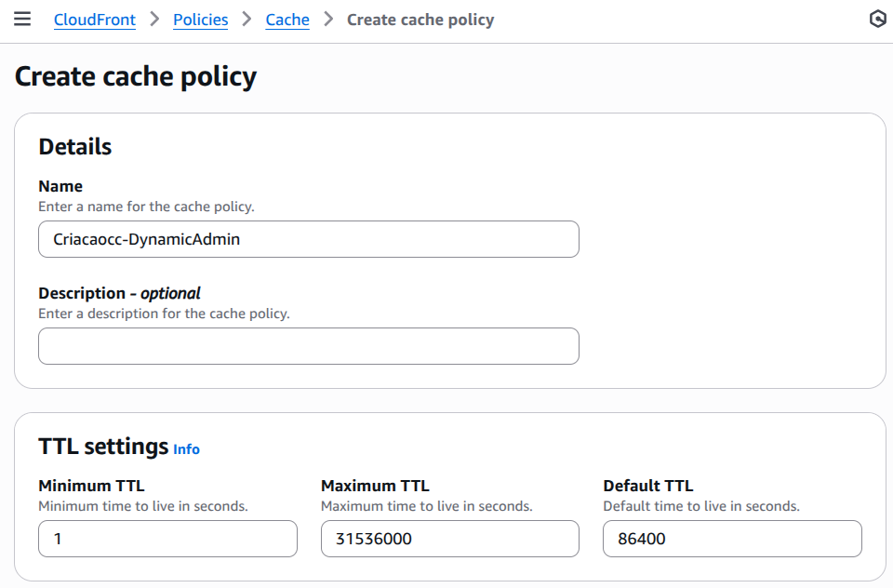Navigate to the Policies breadcrumb
The height and width of the screenshot is (588, 893).
click(x=200, y=20)
